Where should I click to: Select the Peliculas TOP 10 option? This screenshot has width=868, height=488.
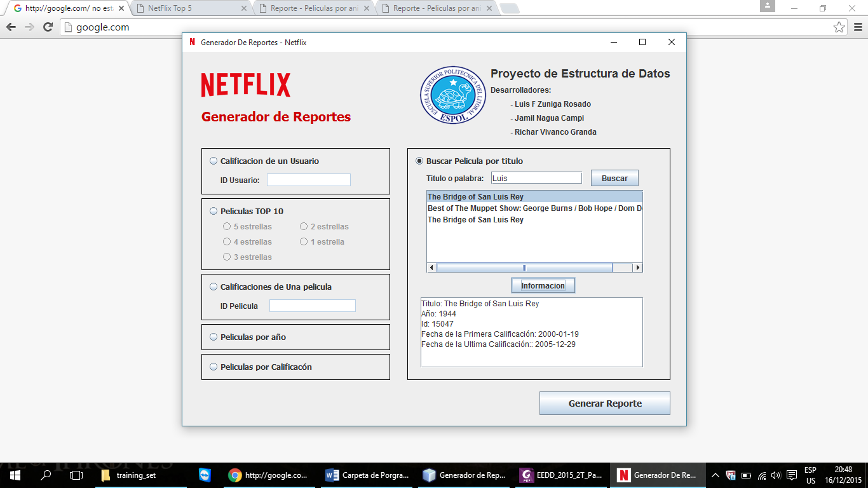click(214, 211)
